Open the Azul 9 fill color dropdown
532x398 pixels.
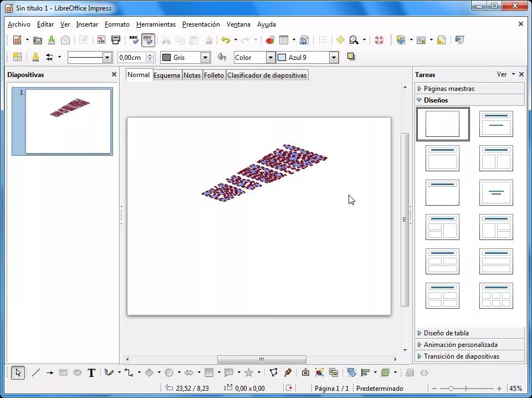[334, 58]
